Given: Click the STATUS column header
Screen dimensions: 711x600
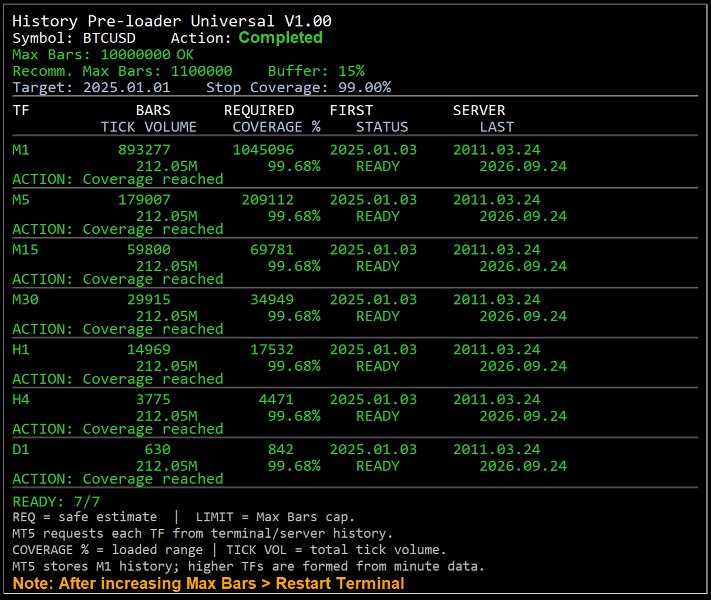Looking at the screenshot, I should click(x=382, y=127).
